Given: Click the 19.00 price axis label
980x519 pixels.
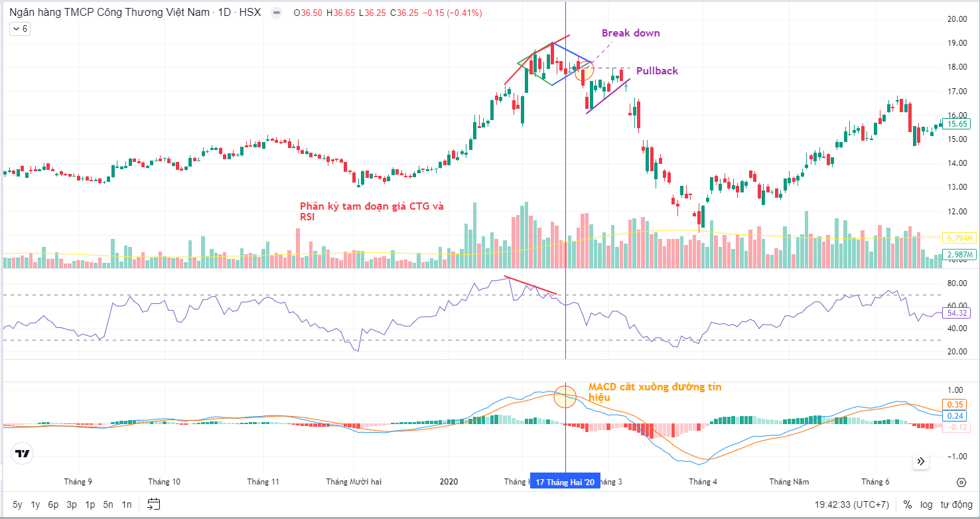Looking at the screenshot, I should pos(957,43).
